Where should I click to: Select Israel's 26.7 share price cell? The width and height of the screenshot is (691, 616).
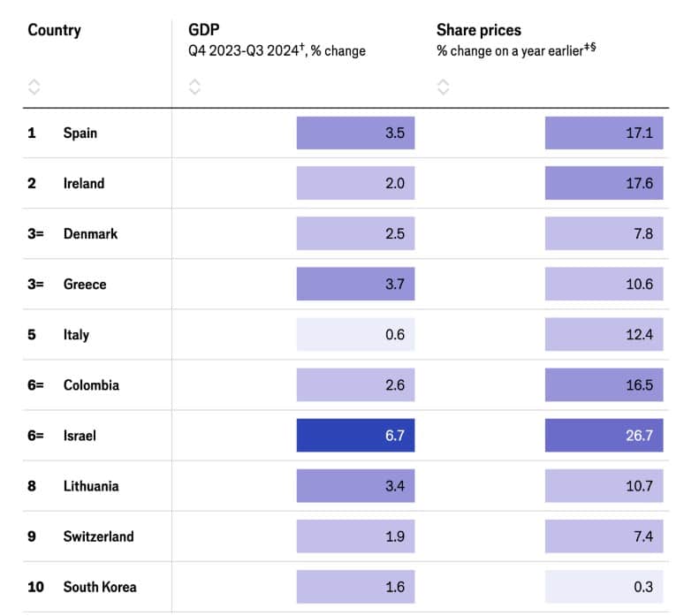pyautogui.click(x=604, y=436)
